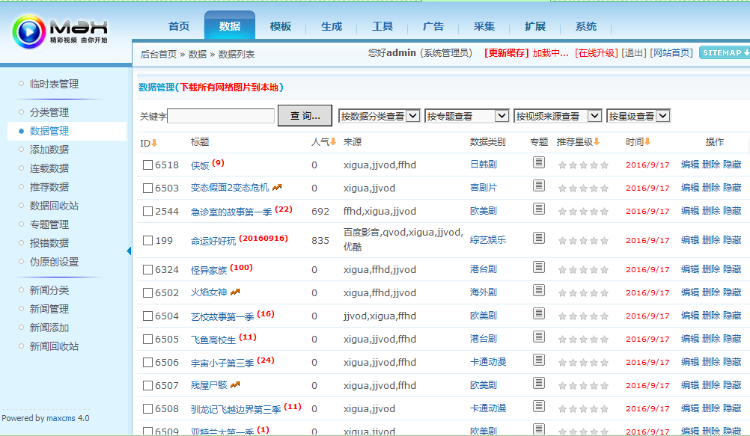Open the topic icon for row 6507
The height and width of the screenshot is (436, 750).
pos(539,383)
